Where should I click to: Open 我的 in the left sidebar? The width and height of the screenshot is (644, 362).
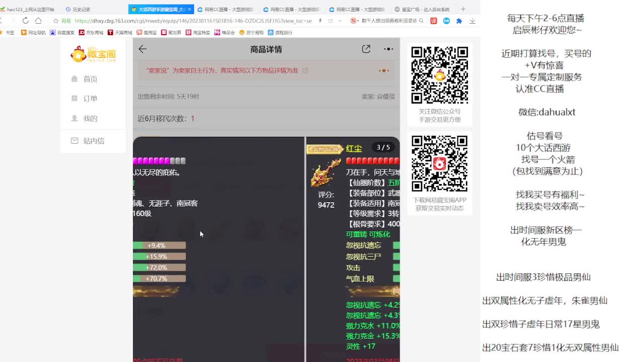(x=85, y=119)
